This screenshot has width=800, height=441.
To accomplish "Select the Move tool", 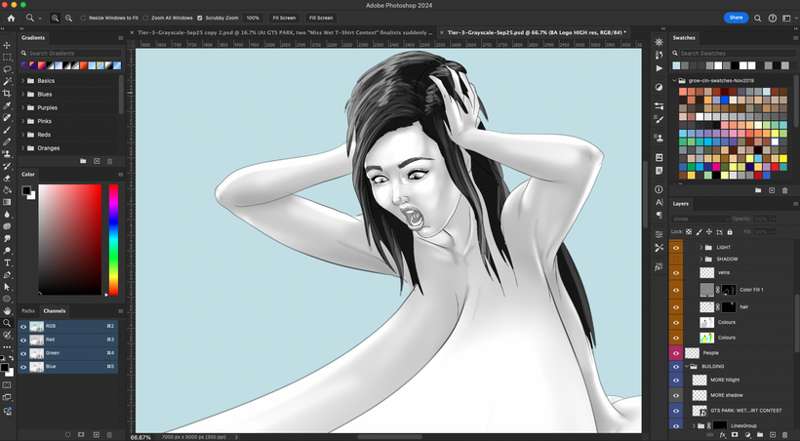I will click(x=7, y=45).
